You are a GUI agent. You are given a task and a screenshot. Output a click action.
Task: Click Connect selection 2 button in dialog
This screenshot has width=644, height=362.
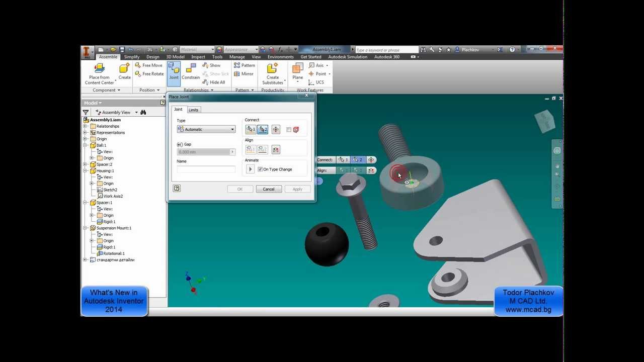(x=263, y=130)
